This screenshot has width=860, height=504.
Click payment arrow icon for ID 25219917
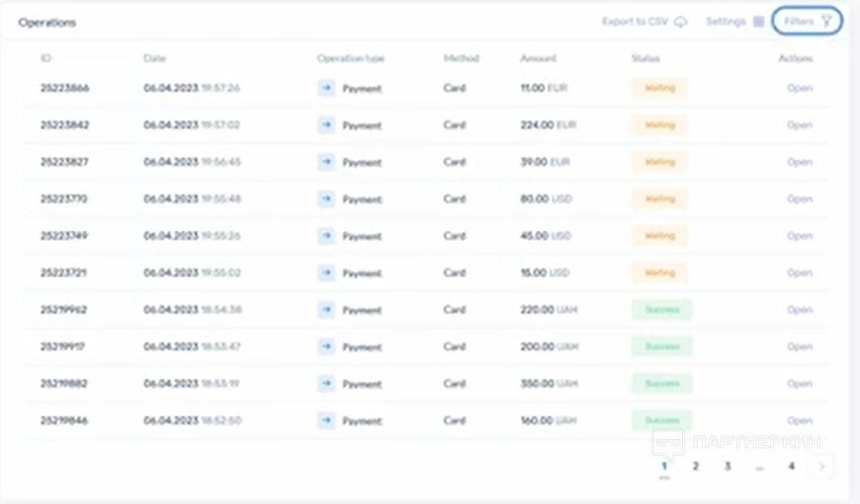pos(327,347)
